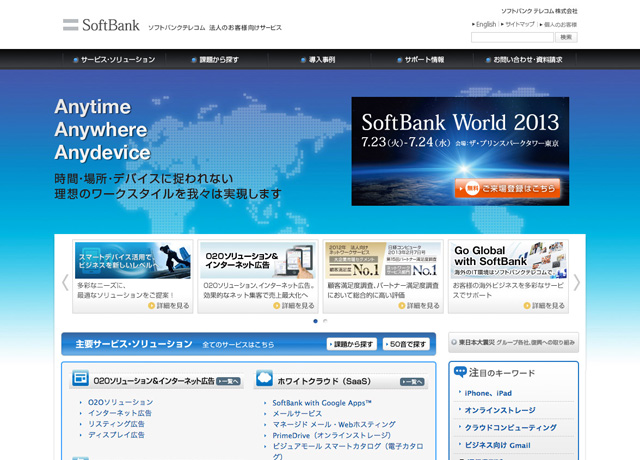The width and height of the screenshot is (640, 460).
Task: Click the 一覧へ button beside O2Oソリューション heading
Action: 228,381
